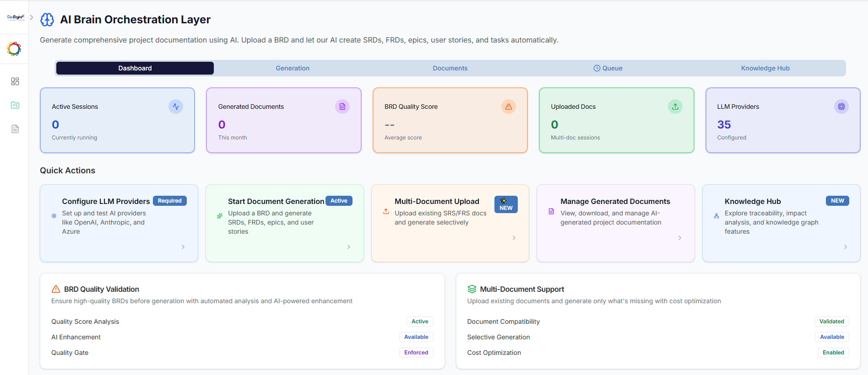Click the Uploaded Docs upload icon
Screen dimensions: 868x375
[x=675, y=107]
